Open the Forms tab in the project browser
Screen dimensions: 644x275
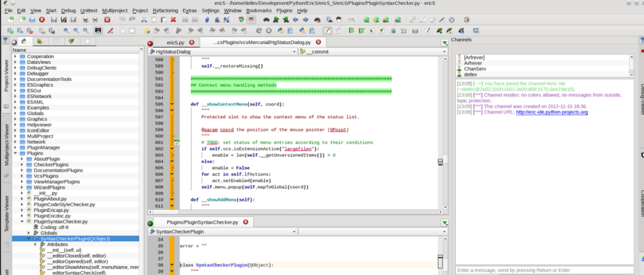[x=40, y=41]
